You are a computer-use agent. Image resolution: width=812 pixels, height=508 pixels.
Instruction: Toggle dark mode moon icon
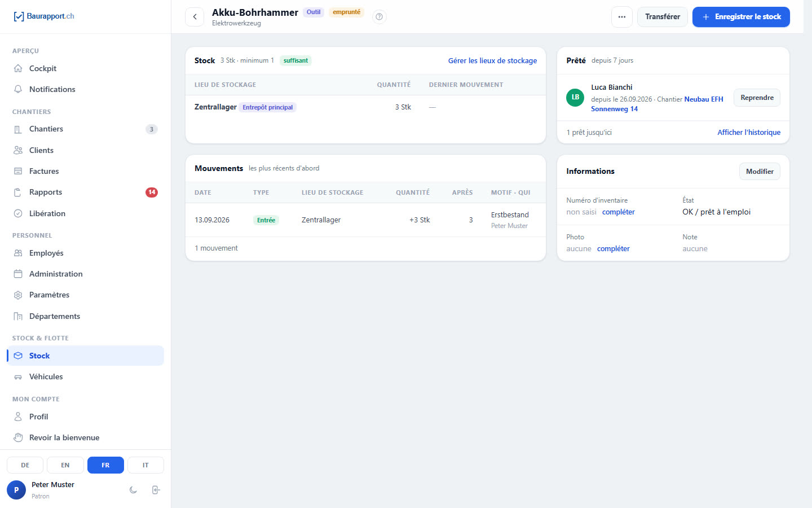pos(133,490)
